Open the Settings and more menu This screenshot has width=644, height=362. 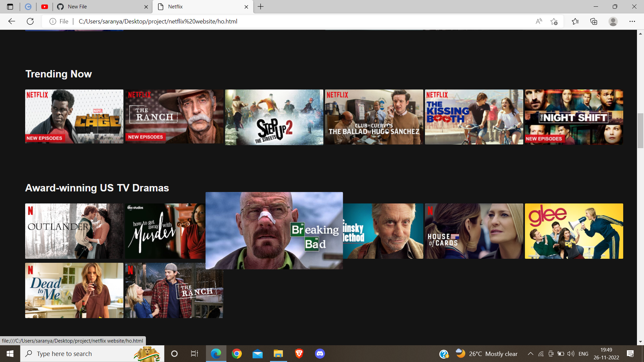(x=633, y=21)
